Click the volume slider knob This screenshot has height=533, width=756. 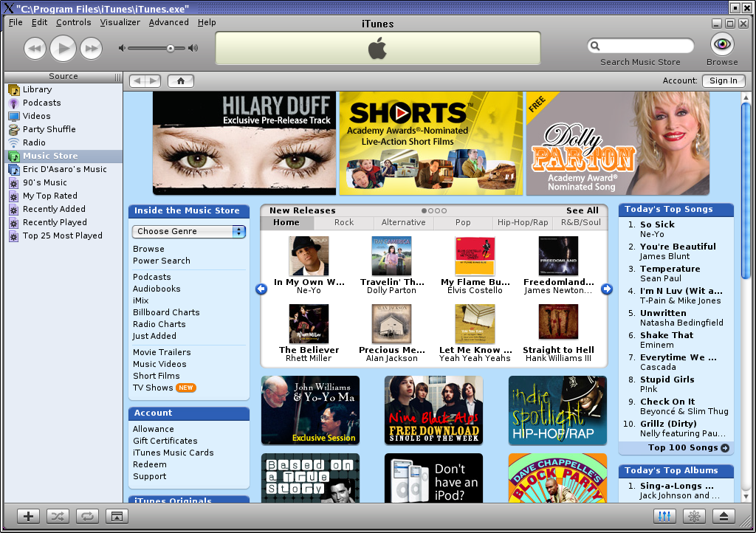(171, 48)
